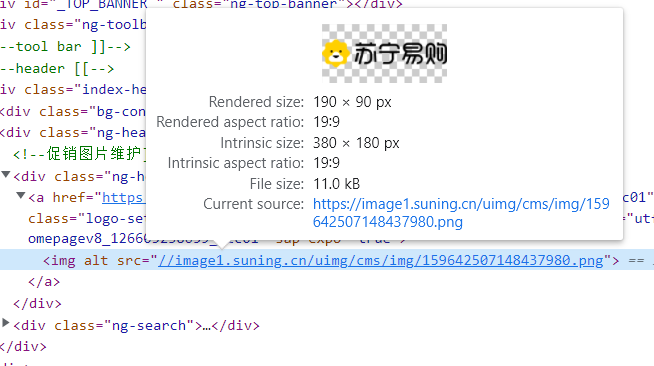Select the closing </a> tag line
This screenshot has width=654, height=366.
pos(44,282)
